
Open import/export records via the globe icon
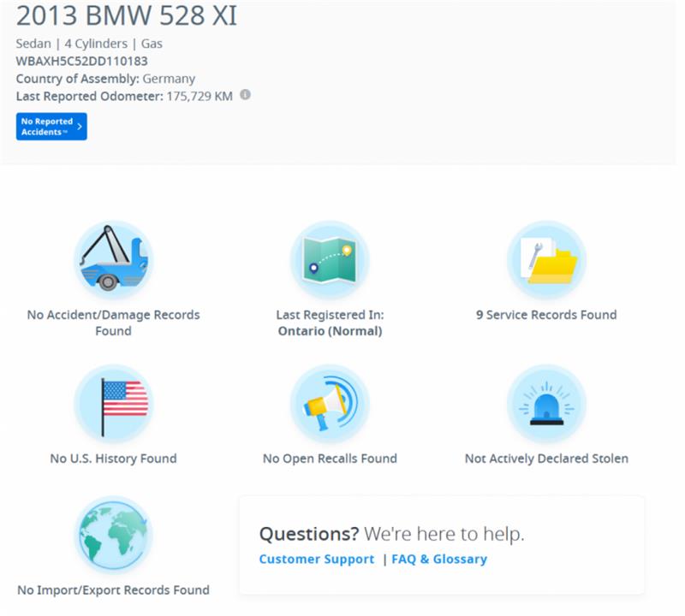click(x=114, y=537)
